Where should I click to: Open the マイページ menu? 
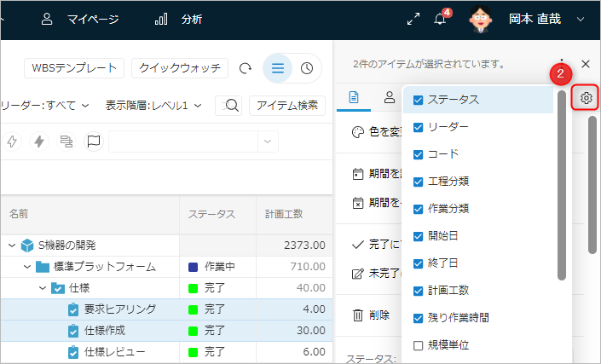pyautogui.click(x=80, y=19)
